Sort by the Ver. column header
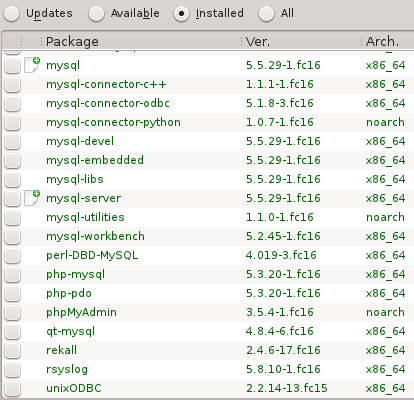Screen dimensions: 414x400 coord(258,42)
